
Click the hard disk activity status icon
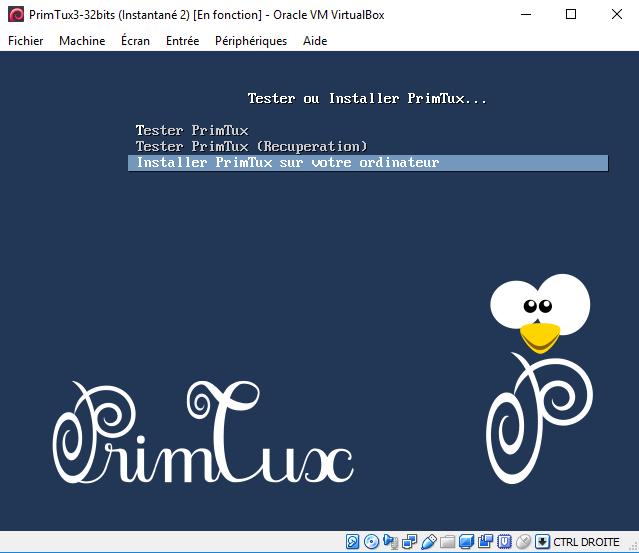point(353,542)
